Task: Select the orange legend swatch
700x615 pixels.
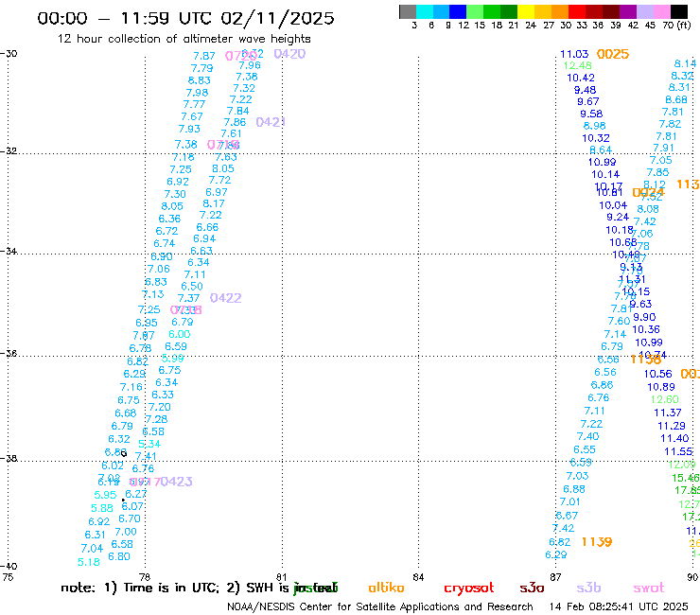Action: pyautogui.click(x=560, y=11)
